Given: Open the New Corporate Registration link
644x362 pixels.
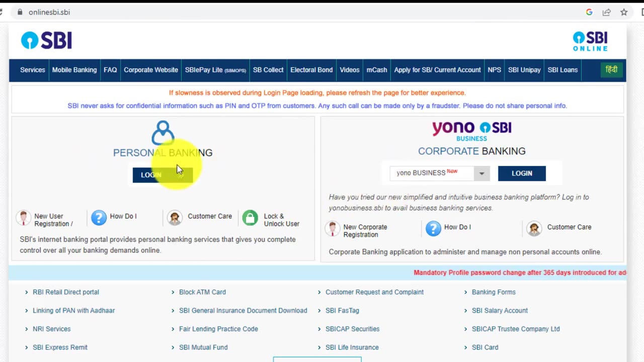Looking at the screenshot, I should [x=365, y=231].
